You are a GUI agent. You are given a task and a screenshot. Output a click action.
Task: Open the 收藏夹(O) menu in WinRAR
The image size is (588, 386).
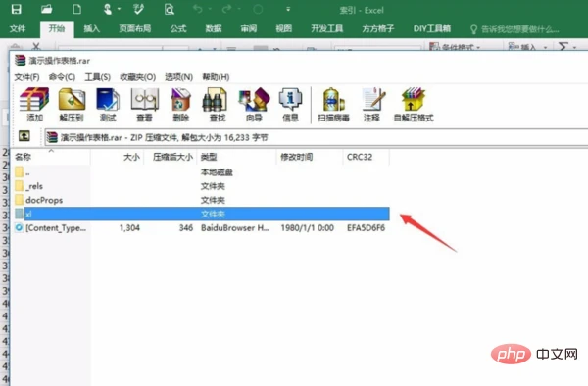point(137,77)
